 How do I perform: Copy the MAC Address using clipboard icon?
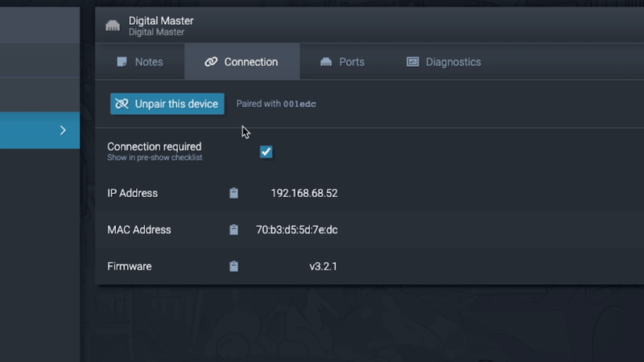[233, 230]
